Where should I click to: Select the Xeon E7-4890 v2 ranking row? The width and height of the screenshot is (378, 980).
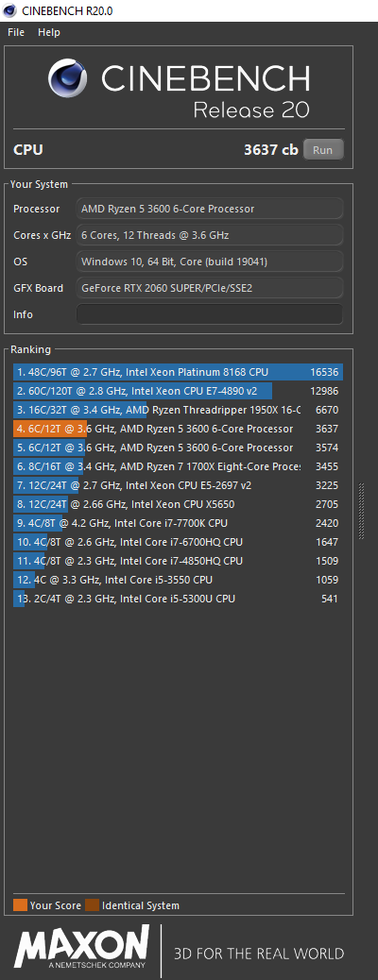[178, 391]
